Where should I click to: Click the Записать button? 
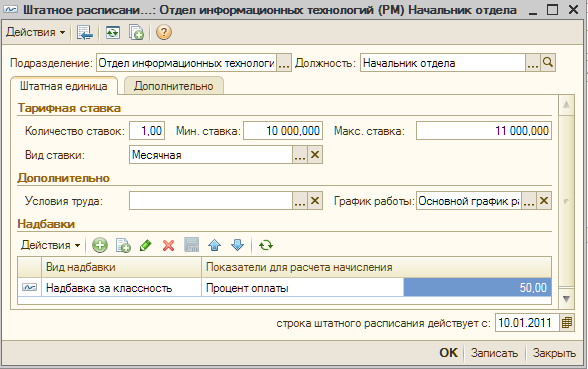click(x=494, y=353)
